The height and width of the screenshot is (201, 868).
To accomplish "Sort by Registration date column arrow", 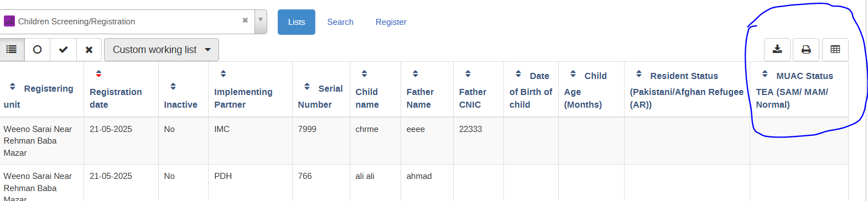I will point(98,73).
